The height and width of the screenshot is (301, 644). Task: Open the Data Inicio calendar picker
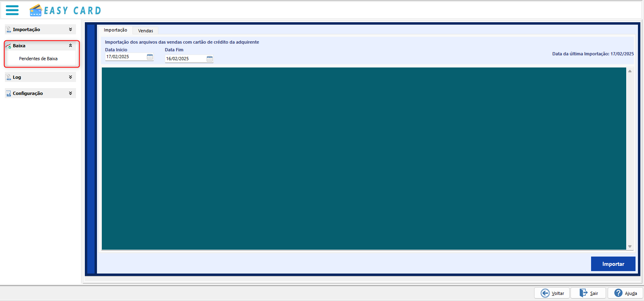[150, 57]
